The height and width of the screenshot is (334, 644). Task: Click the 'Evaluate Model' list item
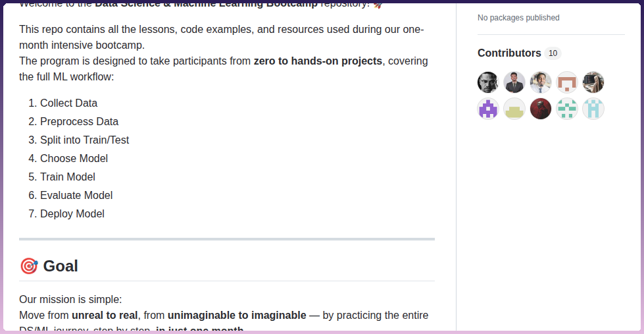pyautogui.click(x=76, y=196)
